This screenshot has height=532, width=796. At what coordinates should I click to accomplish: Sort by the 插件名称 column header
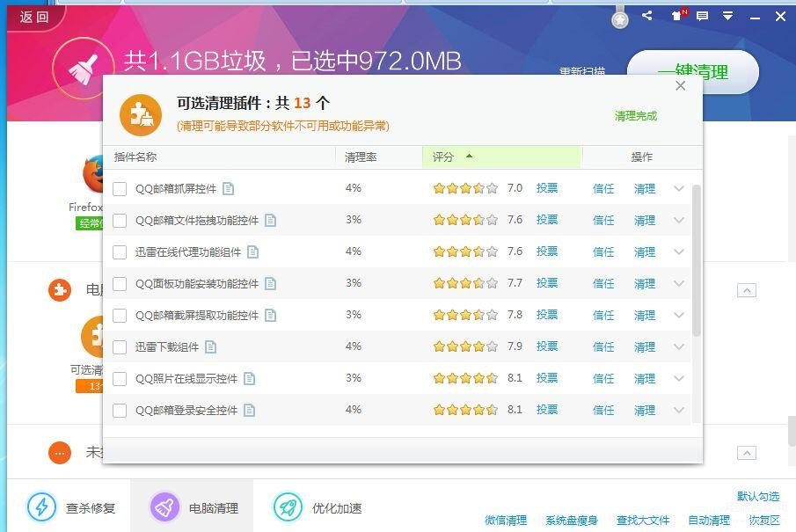click(219, 157)
